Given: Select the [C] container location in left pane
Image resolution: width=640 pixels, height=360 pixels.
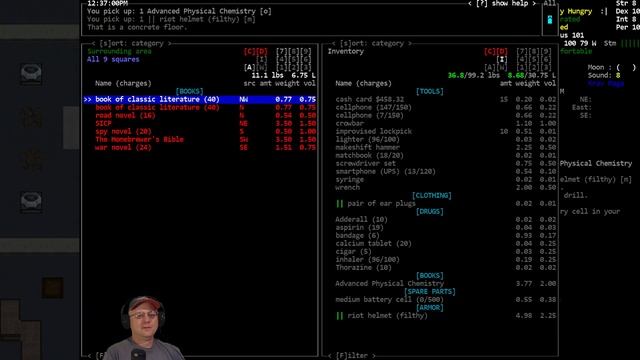Looking at the screenshot, I should coord(249,51).
